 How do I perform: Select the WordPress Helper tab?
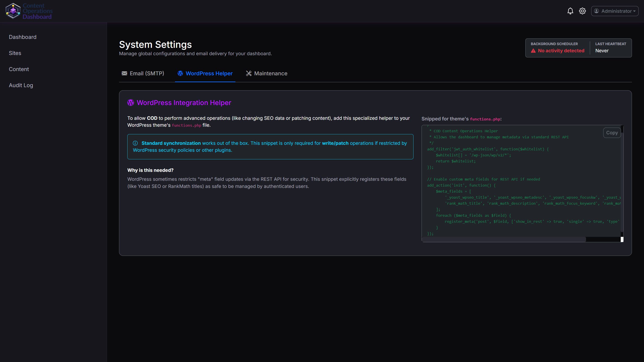point(209,73)
